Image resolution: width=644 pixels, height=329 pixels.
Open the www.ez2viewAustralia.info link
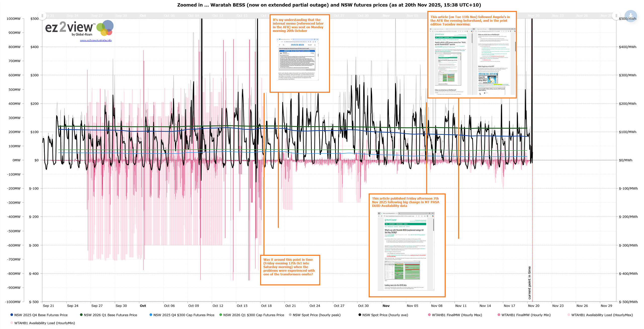(x=96, y=40)
